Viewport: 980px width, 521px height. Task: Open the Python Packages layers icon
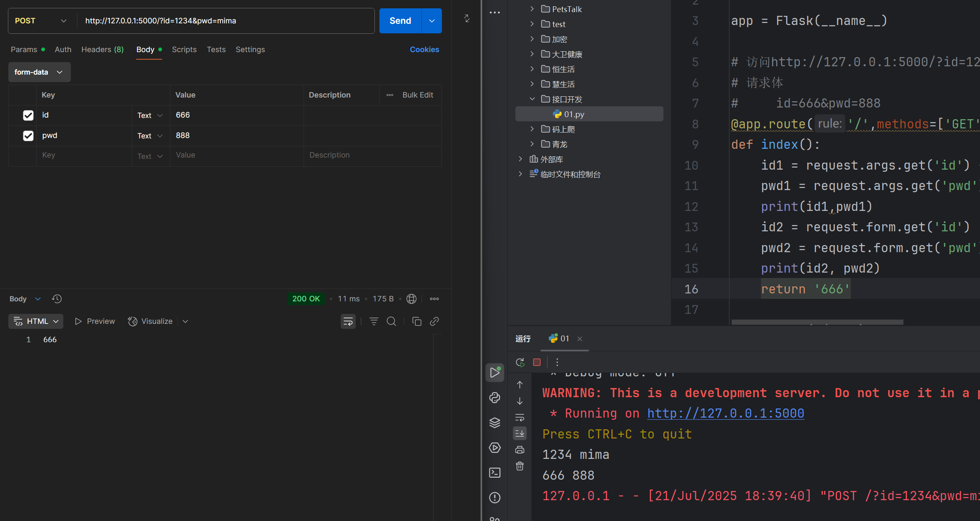pyautogui.click(x=495, y=423)
